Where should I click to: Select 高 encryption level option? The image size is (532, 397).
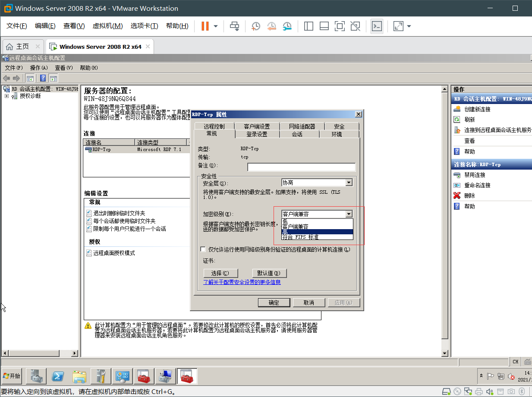(317, 232)
